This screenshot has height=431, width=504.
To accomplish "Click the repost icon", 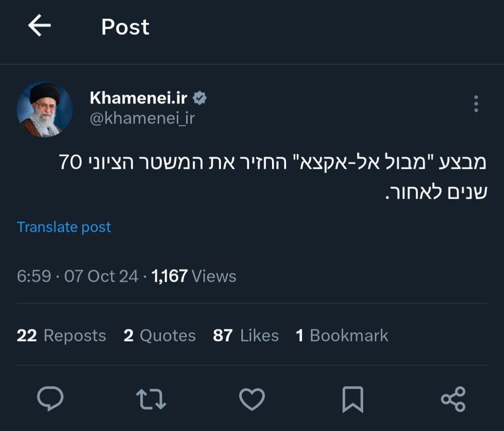I will point(153,399).
